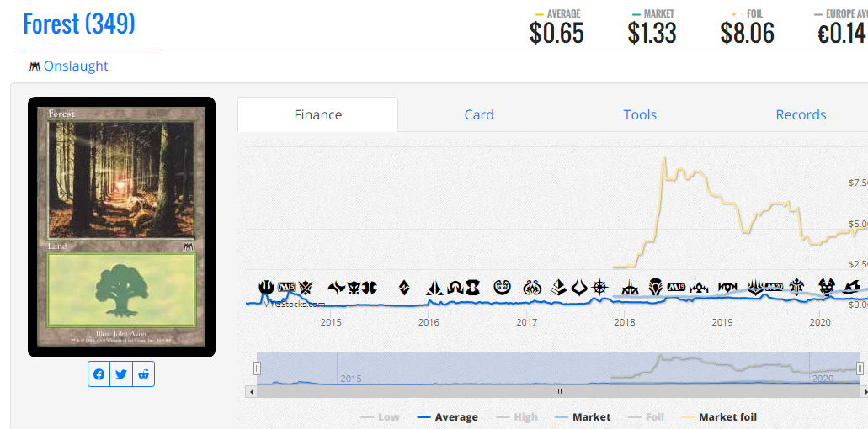Share card on Twitter

pyautogui.click(x=121, y=374)
